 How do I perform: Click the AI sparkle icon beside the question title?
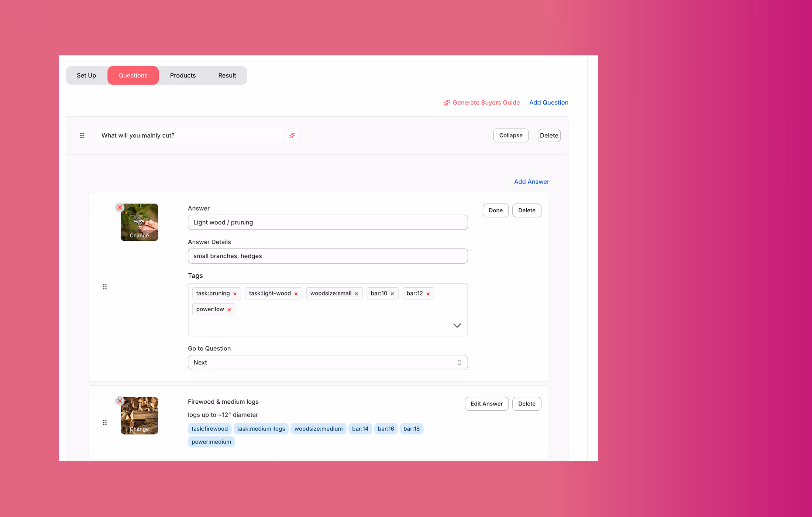[x=292, y=136]
